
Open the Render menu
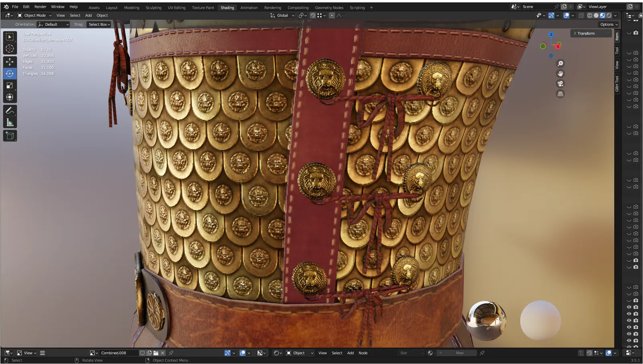tap(40, 7)
